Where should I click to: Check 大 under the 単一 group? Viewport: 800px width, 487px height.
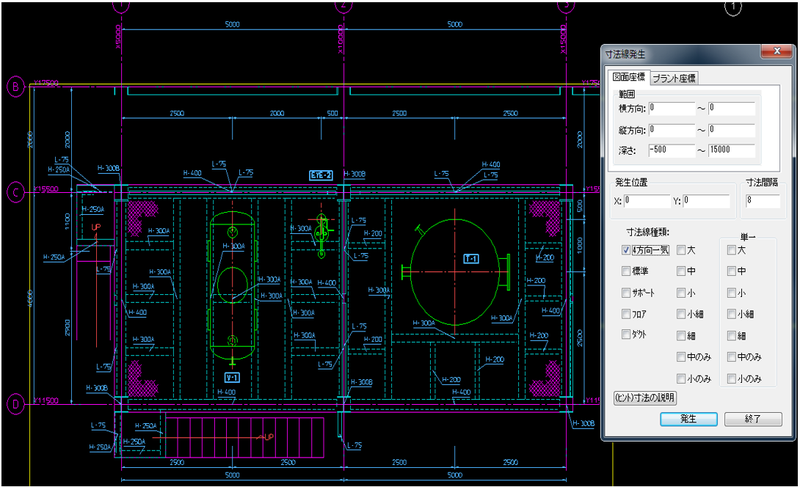[x=730, y=250]
